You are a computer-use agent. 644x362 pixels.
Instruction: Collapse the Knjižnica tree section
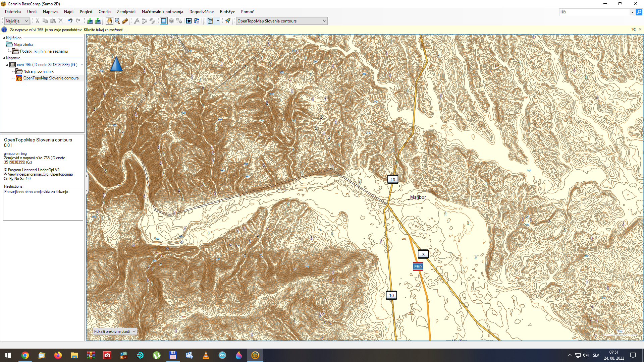pos(4,38)
